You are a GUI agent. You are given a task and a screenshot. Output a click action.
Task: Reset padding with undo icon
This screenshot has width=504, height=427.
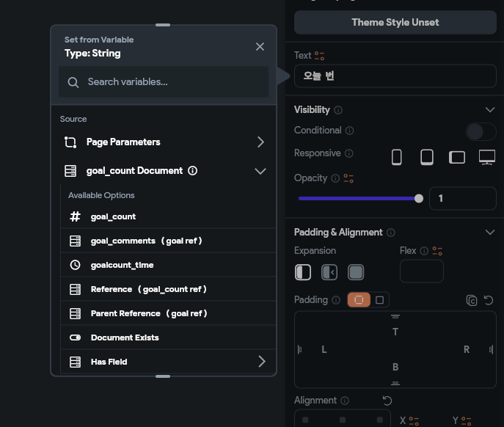(489, 300)
